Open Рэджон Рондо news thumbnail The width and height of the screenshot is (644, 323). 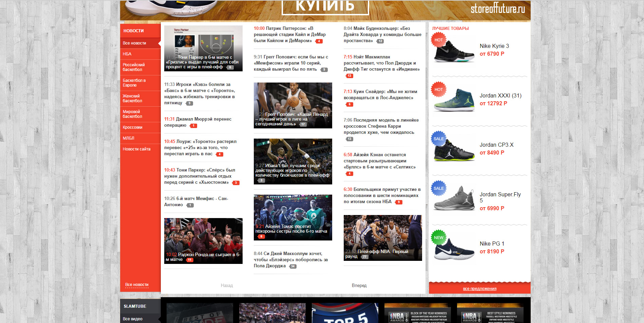click(x=203, y=241)
